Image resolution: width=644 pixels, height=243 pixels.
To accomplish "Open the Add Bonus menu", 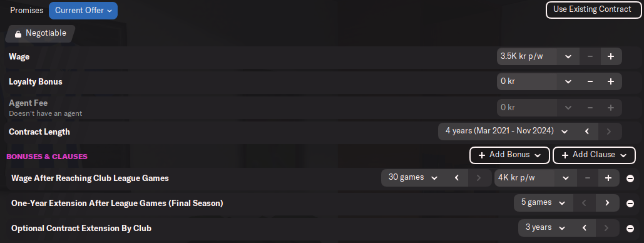I will click(x=509, y=155).
